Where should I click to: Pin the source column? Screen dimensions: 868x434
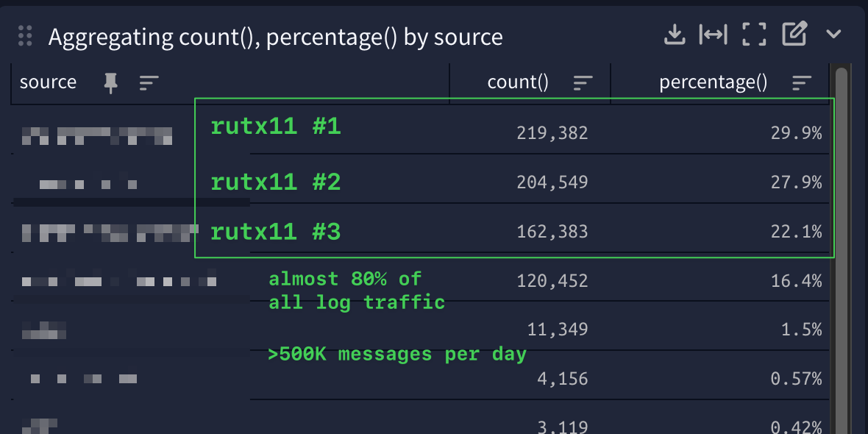tap(111, 83)
